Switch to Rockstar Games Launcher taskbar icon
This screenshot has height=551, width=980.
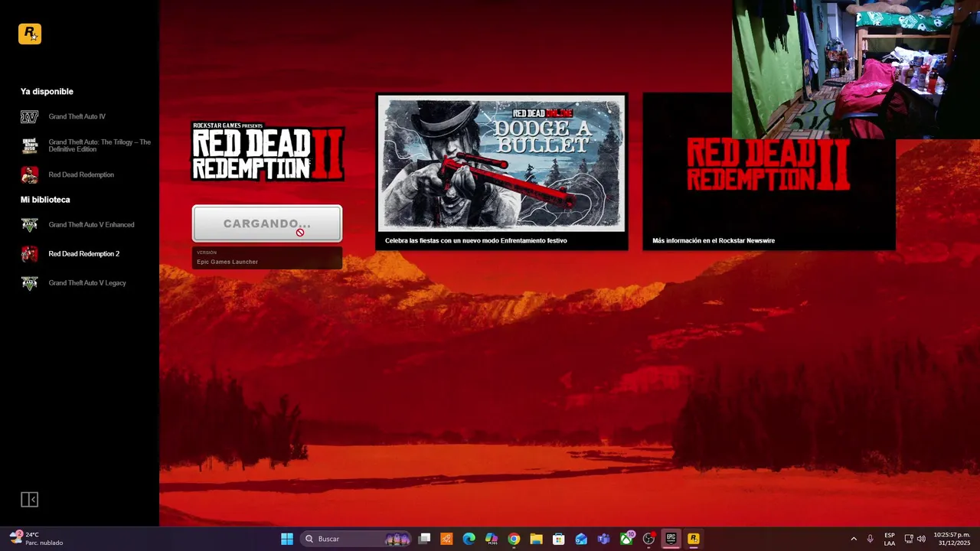[x=693, y=539]
